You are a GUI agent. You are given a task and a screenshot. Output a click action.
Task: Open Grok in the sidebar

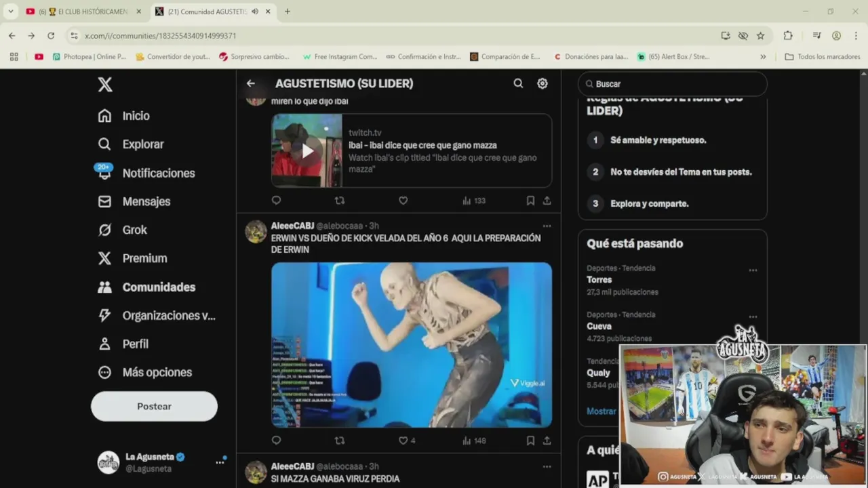(x=122, y=230)
